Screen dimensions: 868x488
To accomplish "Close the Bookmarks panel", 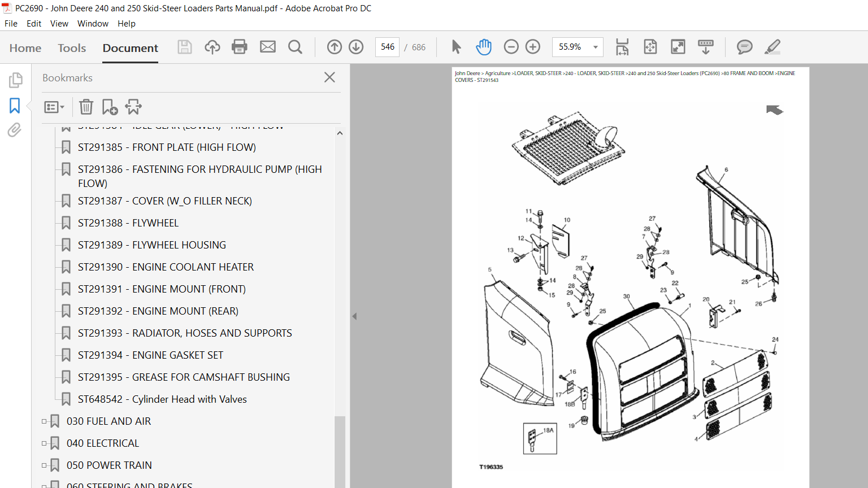I will pyautogui.click(x=330, y=77).
